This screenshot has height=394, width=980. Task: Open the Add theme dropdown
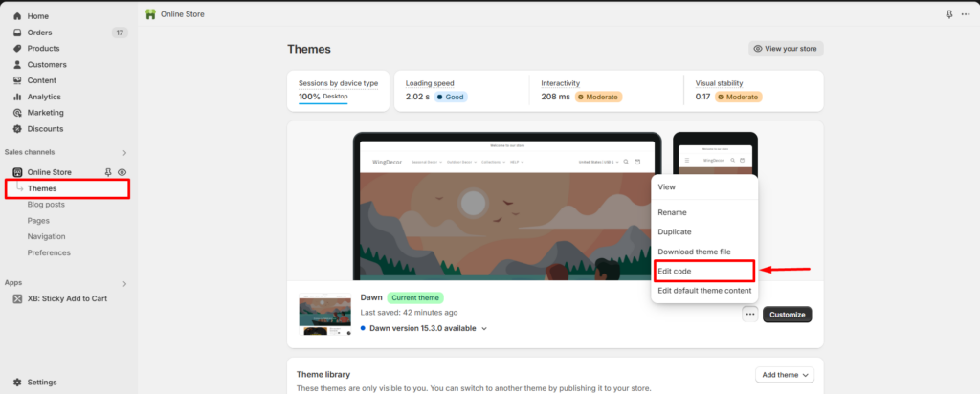click(x=784, y=375)
